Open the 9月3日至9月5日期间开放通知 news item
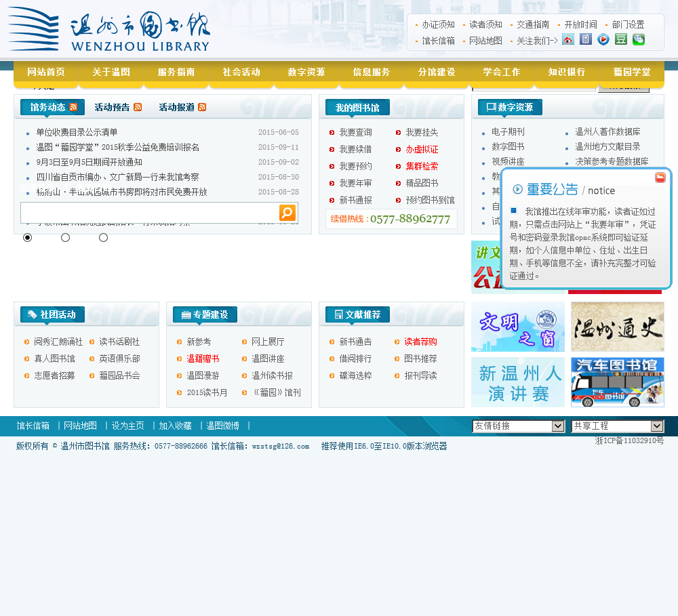 (89, 162)
